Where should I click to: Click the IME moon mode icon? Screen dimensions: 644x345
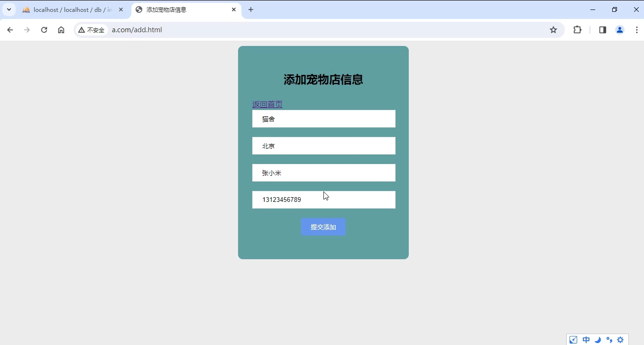[x=598, y=340]
